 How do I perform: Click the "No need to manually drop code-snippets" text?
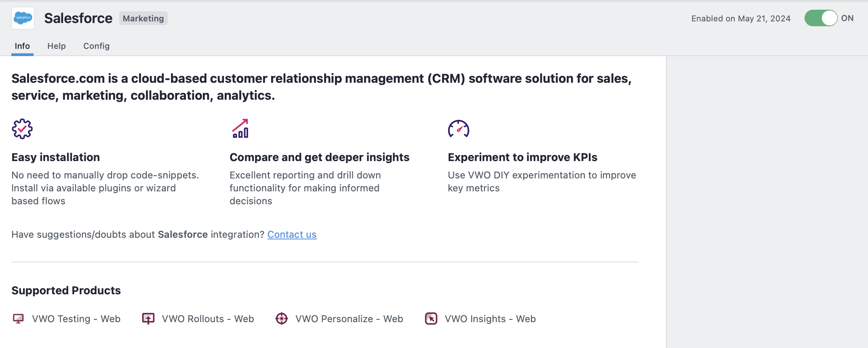[x=105, y=188]
